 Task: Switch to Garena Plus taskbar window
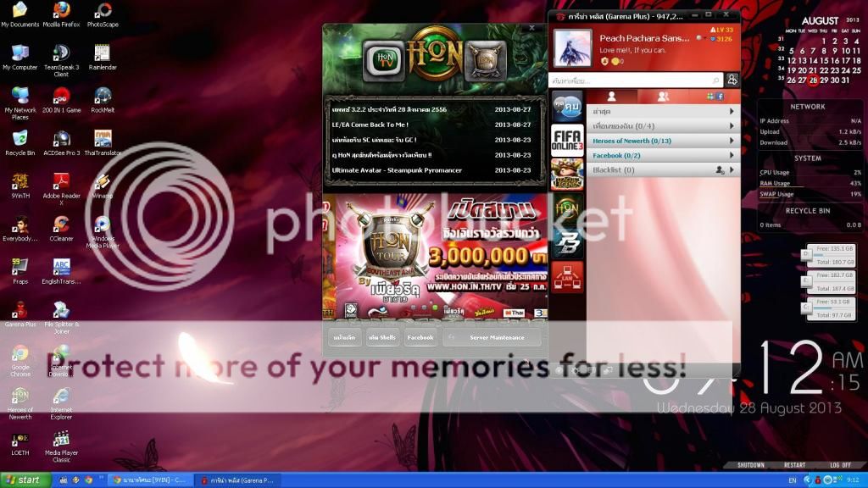coord(237,480)
